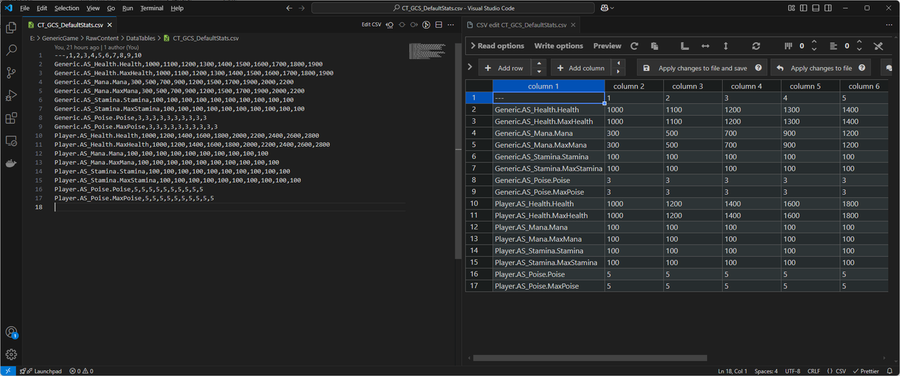Increase fixed rows count stepper

[859, 42]
